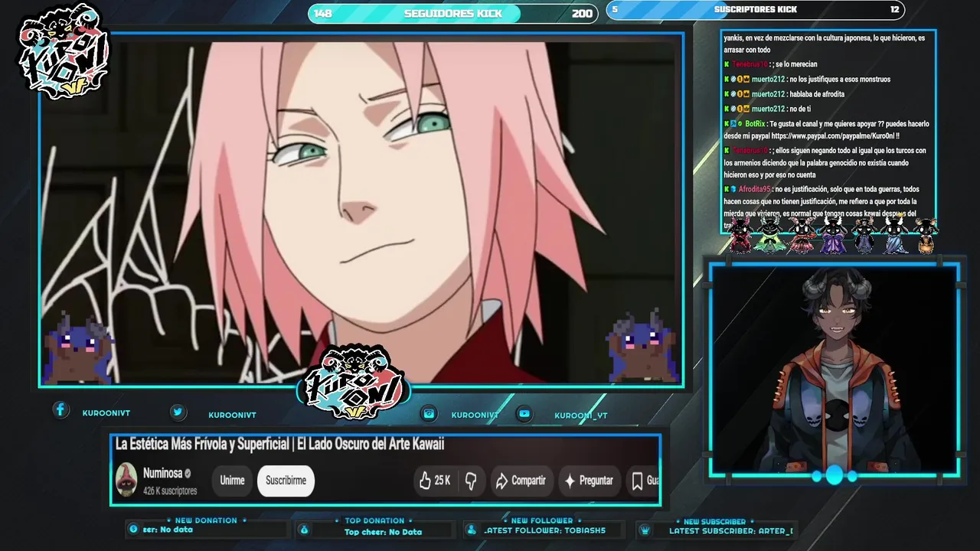Click the pixel owl mascot at the video's right corner
980x551 pixels.
click(642, 347)
